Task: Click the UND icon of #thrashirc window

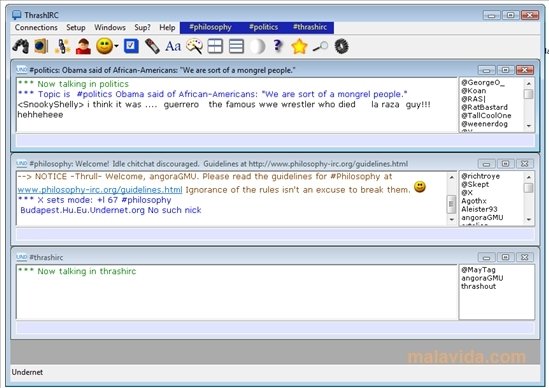Action: 22,257
